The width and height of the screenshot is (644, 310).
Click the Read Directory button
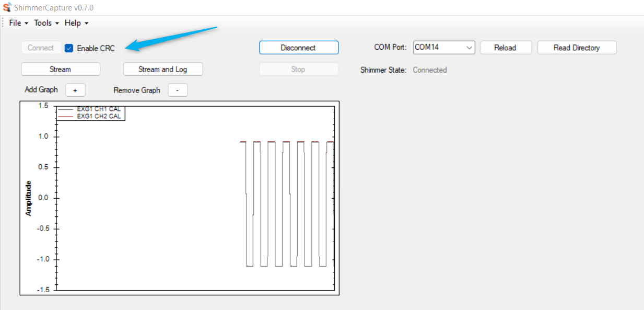[x=577, y=48]
